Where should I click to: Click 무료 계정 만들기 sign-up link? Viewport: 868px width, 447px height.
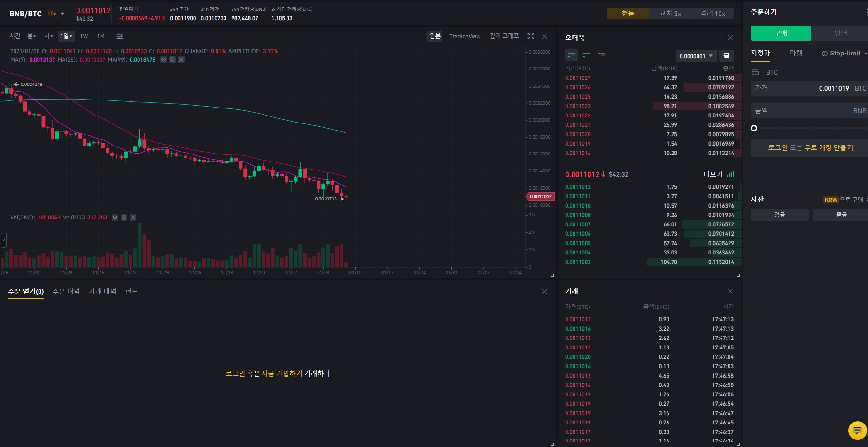coord(829,148)
